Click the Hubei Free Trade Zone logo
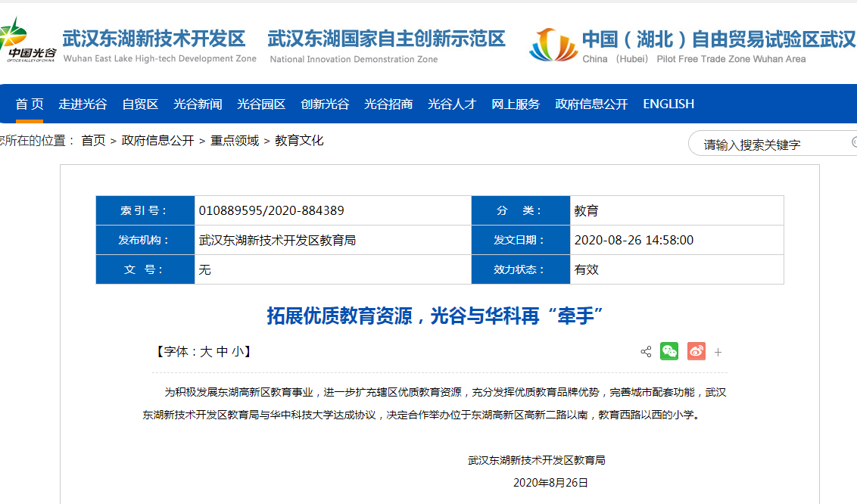The width and height of the screenshot is (857, 504). coord(553,45)
